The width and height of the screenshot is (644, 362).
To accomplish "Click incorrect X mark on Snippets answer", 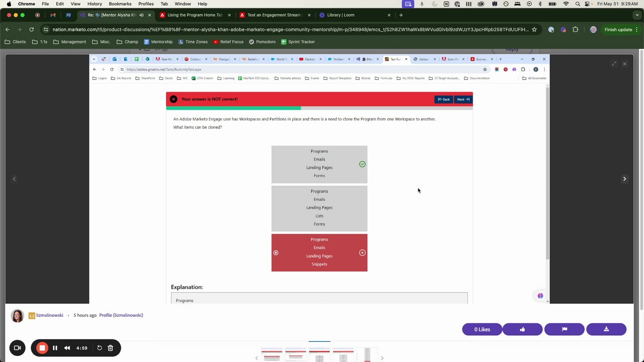I will [362, 253].
